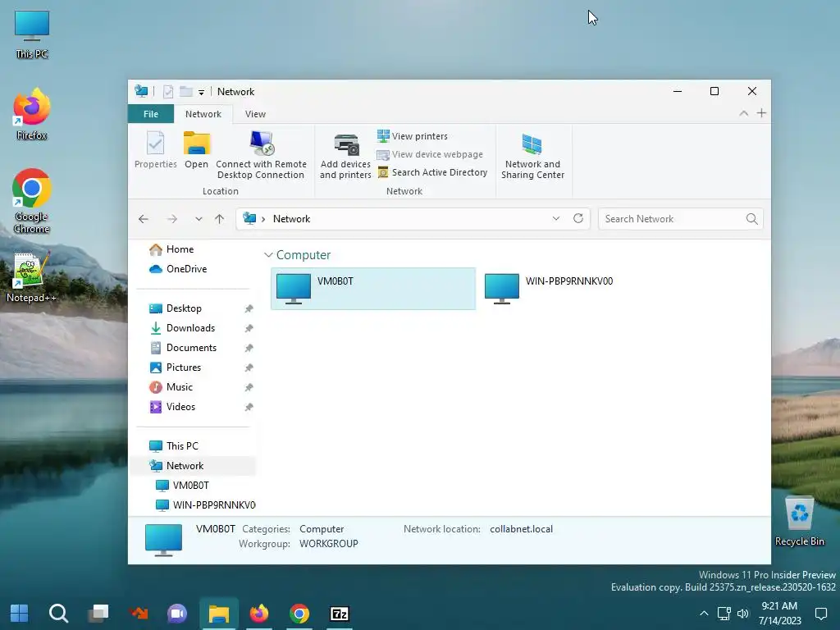The height and width of the screenshot is (630, 840).
Task: Click the Notepad++ desktop shortcut
Action: [31, 277]
